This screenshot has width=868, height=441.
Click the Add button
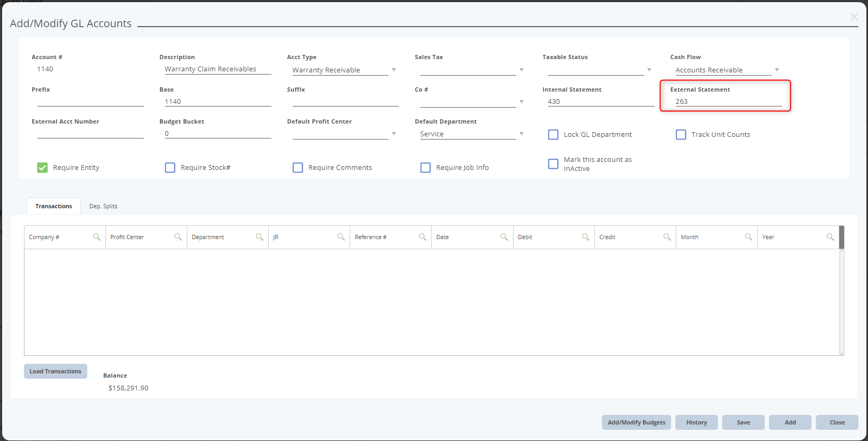pyautogui.click(x=790, y=422)
